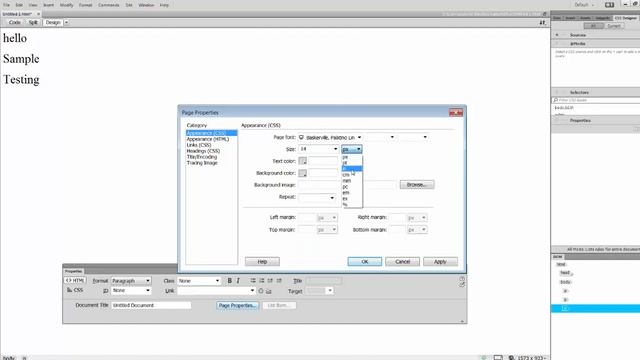Click the Page Properties button
640x360 pixels.
coord(238,305)
